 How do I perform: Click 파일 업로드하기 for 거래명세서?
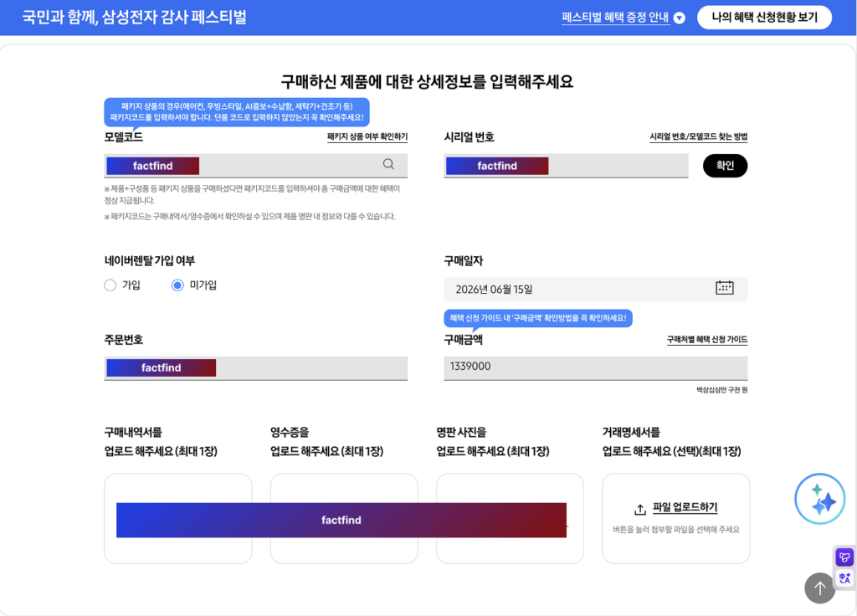(685, 507)
